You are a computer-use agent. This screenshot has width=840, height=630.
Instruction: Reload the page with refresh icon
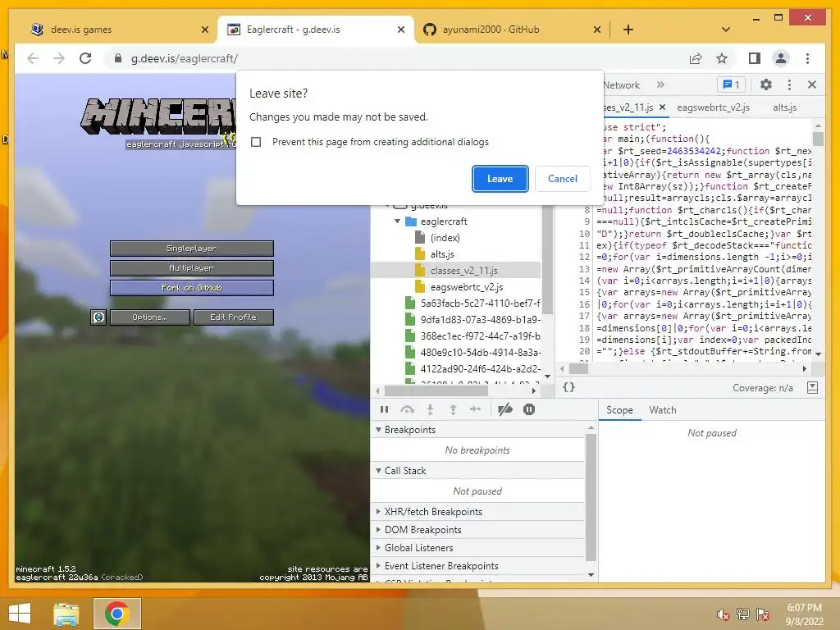(x=85, y=58)
